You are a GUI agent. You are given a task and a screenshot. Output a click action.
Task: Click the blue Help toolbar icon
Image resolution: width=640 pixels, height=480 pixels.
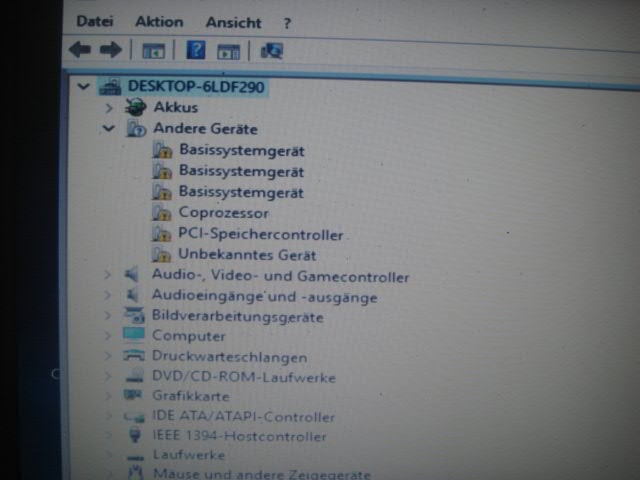coord(196,50)
